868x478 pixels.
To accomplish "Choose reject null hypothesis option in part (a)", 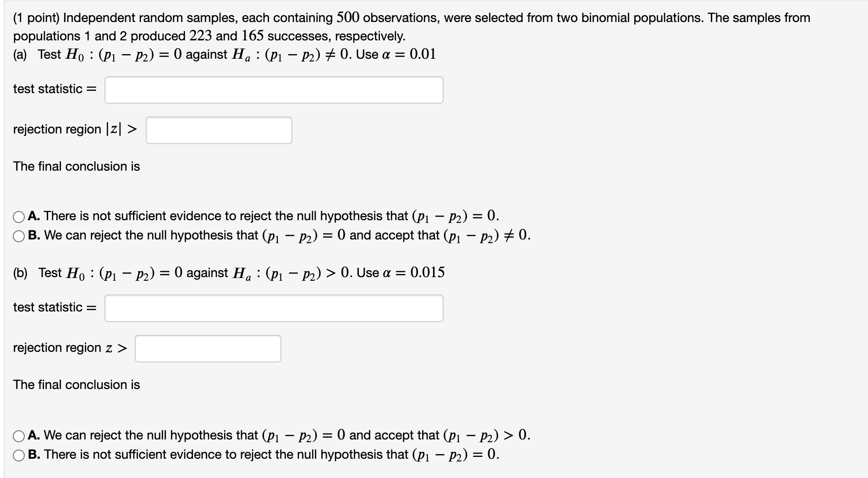I will [x=19, y=235].
